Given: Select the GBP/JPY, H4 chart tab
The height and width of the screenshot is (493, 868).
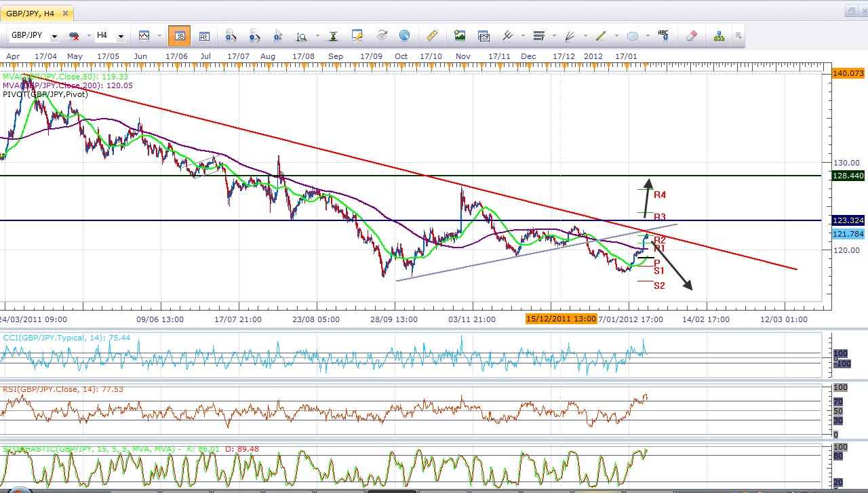Looking at the screenshot, I should (x=37, y=12).
